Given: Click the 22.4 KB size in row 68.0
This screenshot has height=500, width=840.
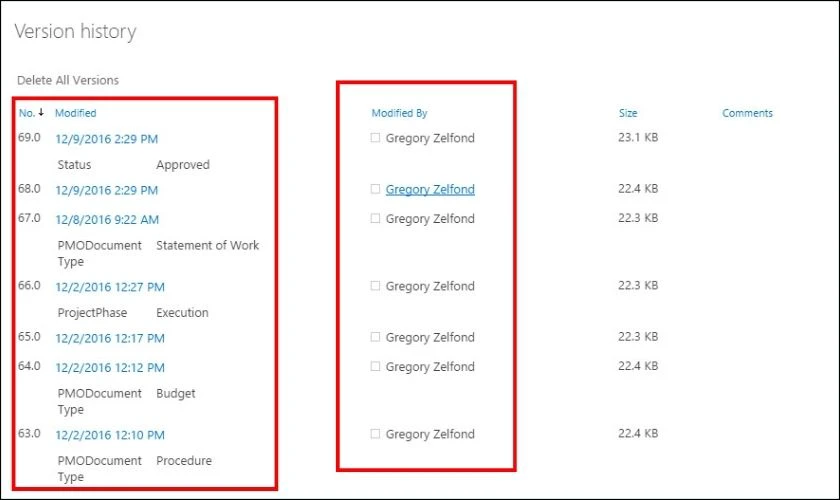Looking at the screenshot, I should click(638, 189).
